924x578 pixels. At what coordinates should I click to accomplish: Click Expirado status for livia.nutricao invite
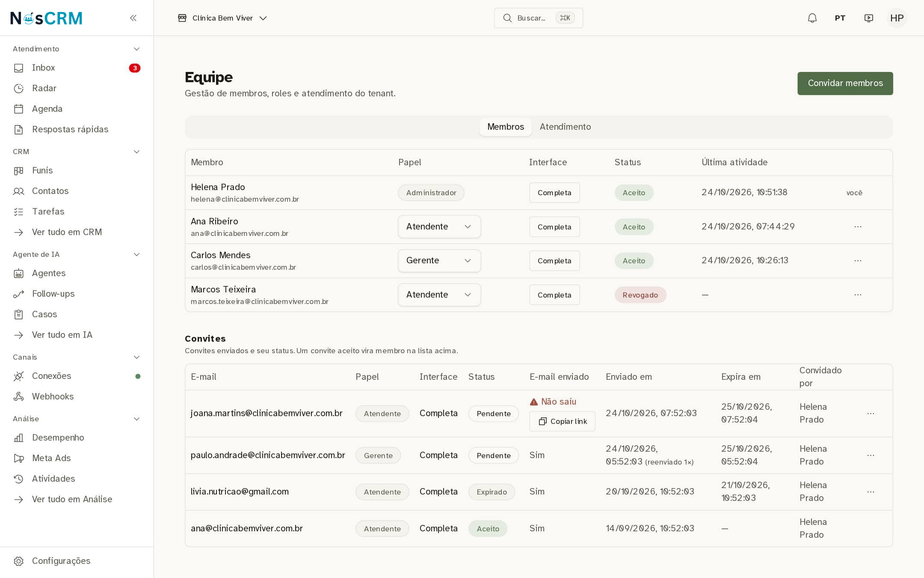(x=492, y=492)
